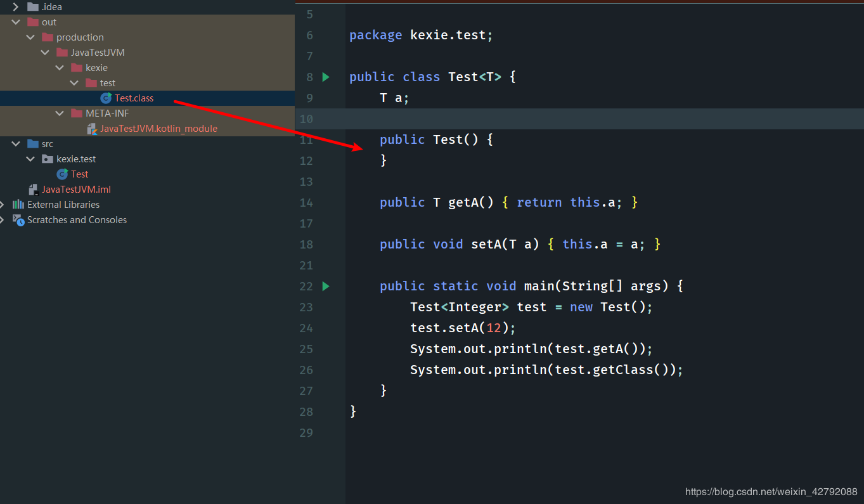Collapse the META-INF folder chevron
This screenshot has width=864, height=504.
click(x=60, y=113)
